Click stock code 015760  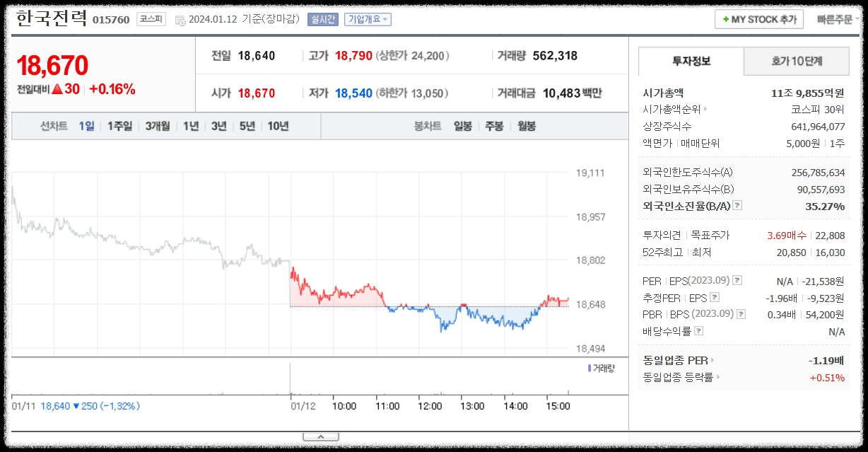pos(111,20)
